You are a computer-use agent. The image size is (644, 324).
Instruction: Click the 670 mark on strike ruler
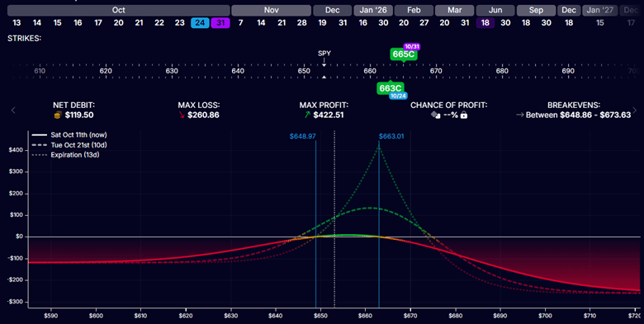coord(436,71)
